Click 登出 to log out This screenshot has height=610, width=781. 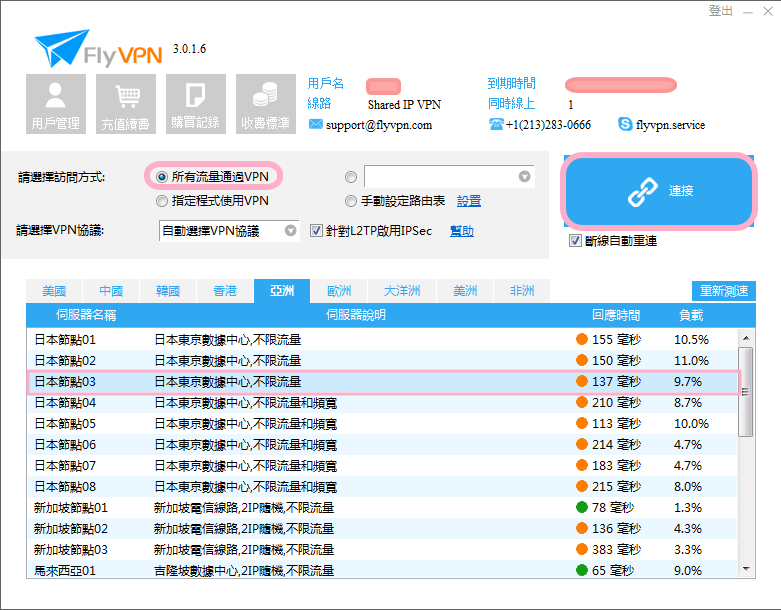(x=721, y=10)
